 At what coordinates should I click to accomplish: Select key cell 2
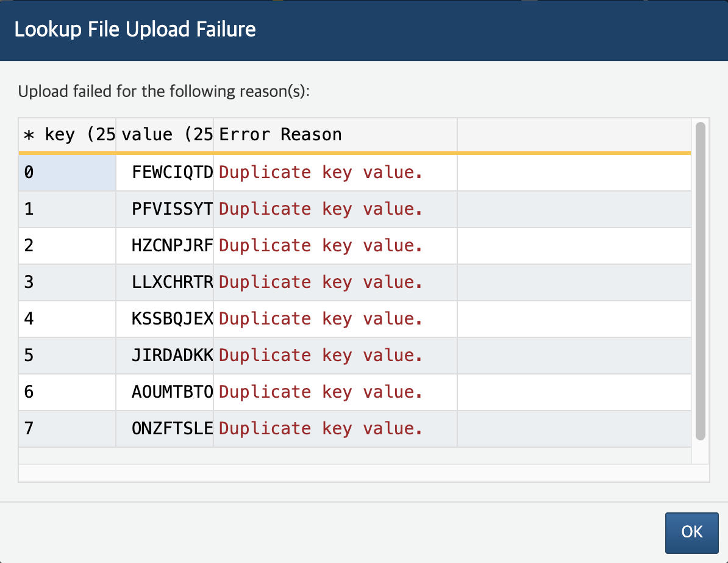[67, 246]
